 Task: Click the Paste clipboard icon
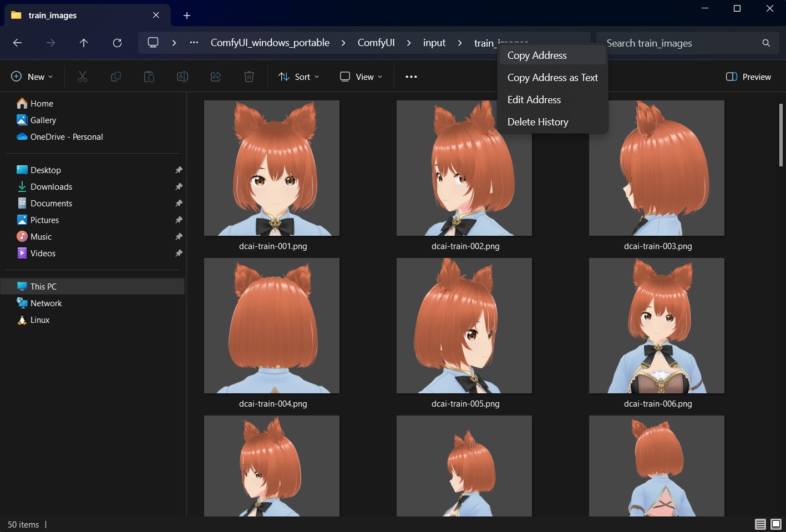pos(149,77)
